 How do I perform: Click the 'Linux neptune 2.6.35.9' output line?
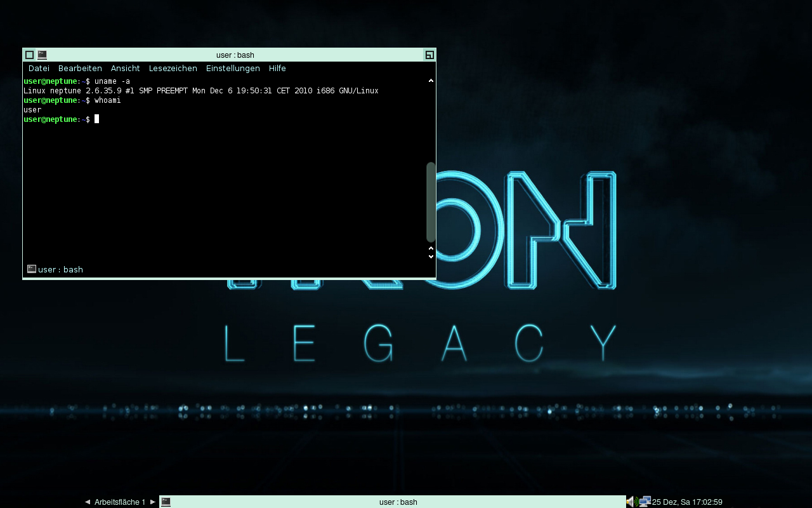[200, 91]
